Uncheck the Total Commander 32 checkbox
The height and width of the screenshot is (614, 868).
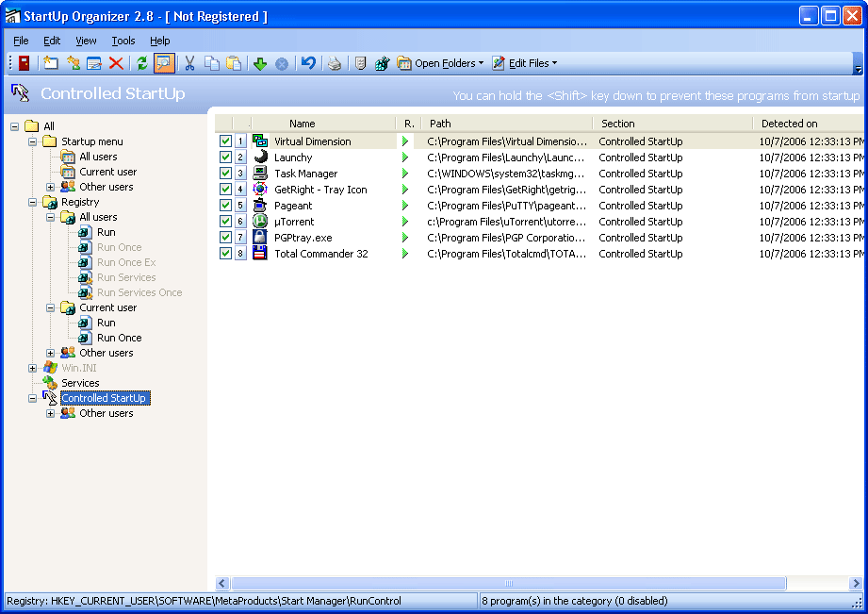[x=225, y=254]
